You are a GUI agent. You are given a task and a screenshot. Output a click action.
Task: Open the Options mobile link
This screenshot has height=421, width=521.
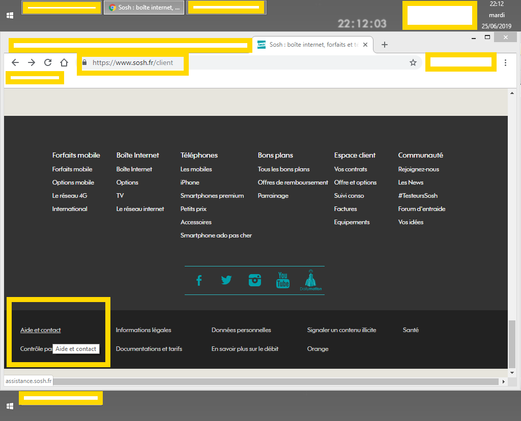[x=73, y=183]
